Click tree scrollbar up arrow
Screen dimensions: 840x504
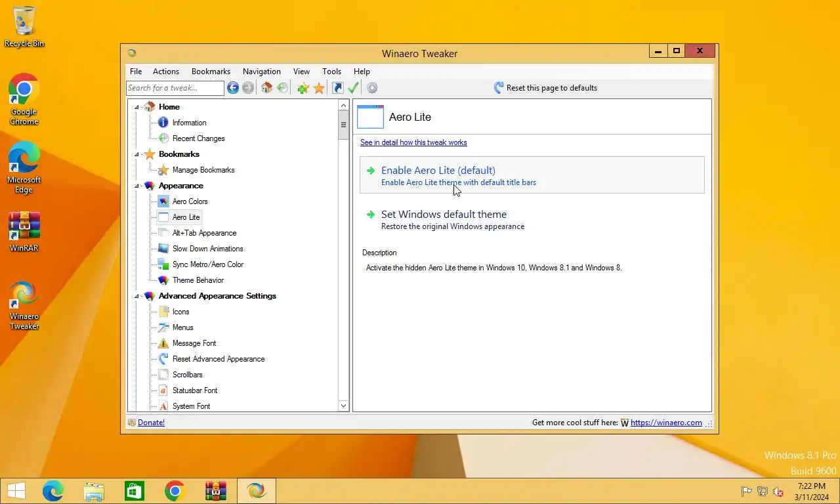[343, 105]
